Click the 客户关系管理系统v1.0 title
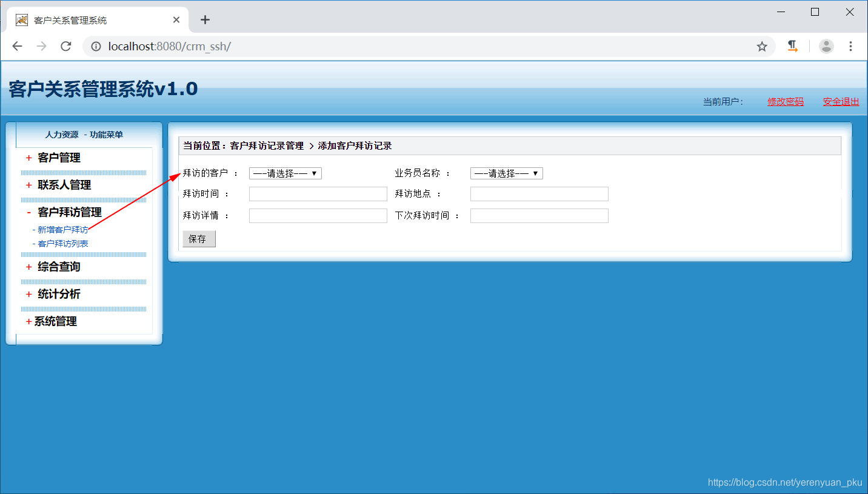Screen dimensions: 868x494 tap(103, 89)
